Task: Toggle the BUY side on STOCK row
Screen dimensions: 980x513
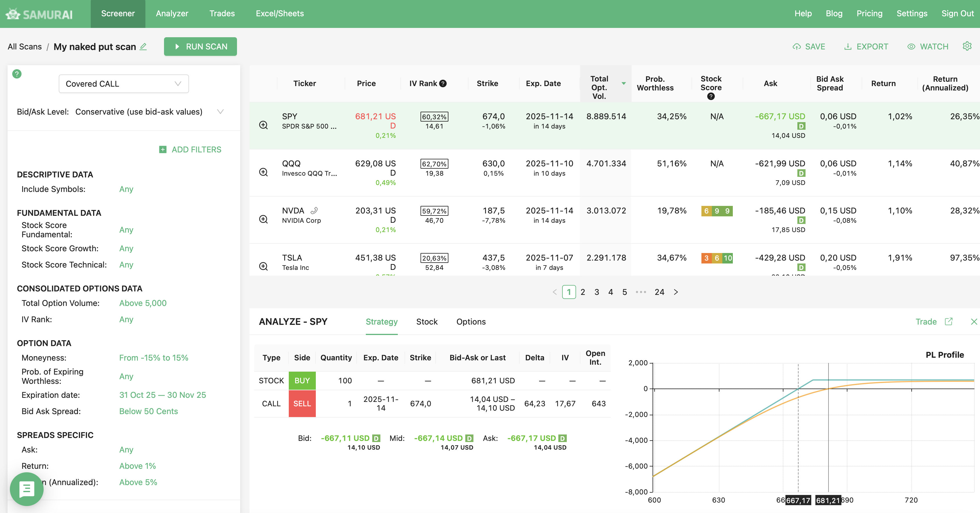Action: pyautogui.click(x=302, y=381)
